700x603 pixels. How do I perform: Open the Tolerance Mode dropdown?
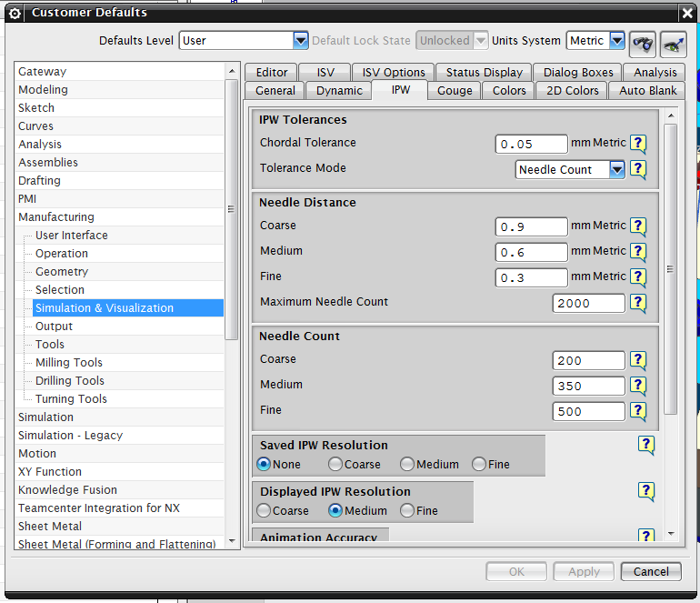[617, 170]
